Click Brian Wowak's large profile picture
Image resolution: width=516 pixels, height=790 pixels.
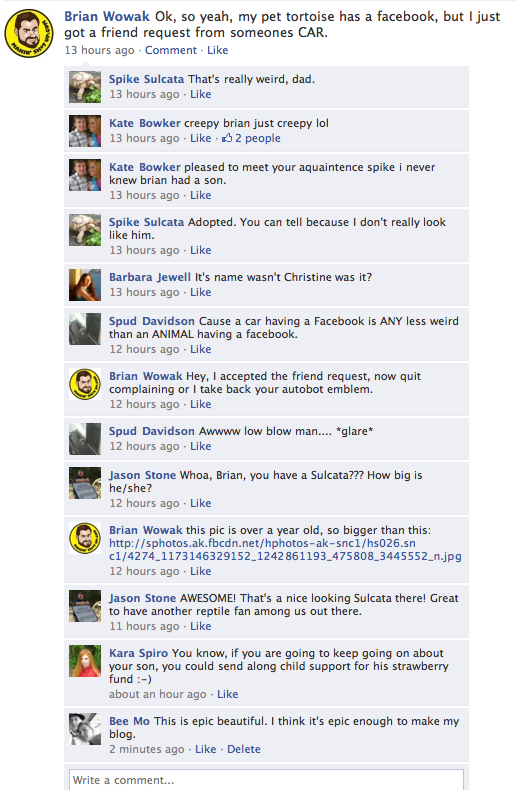(x=29, y=33)
